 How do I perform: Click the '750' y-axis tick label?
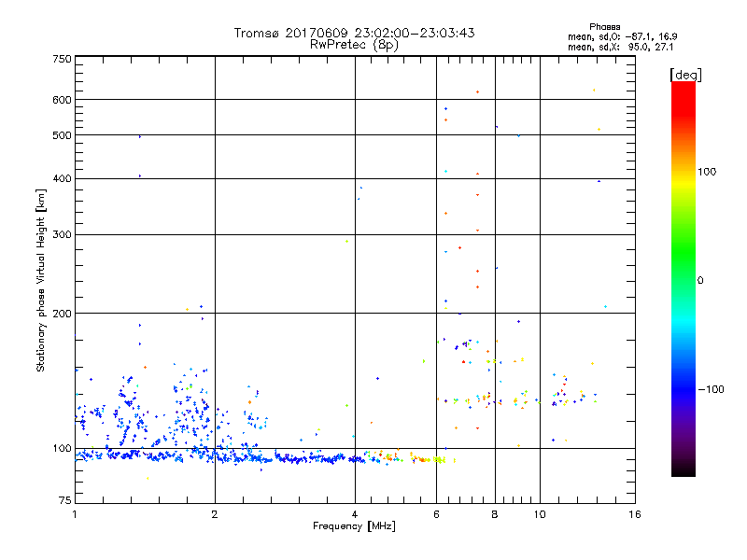click(63, 59)
